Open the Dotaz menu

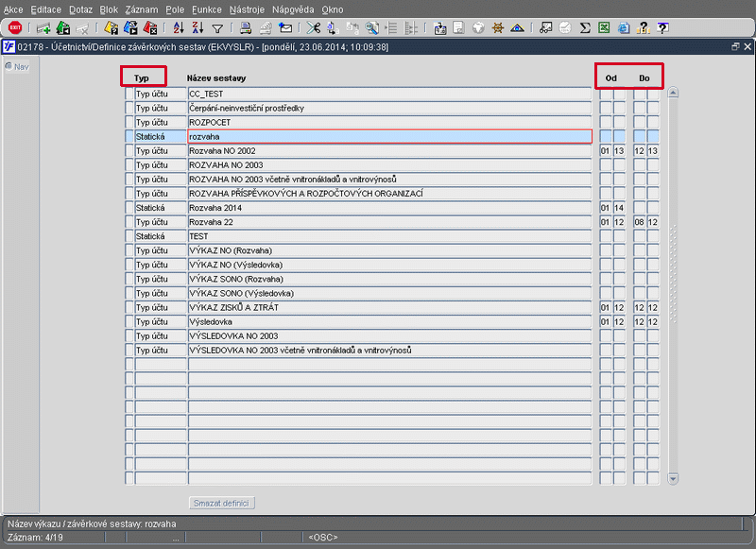tap(80, 9)
